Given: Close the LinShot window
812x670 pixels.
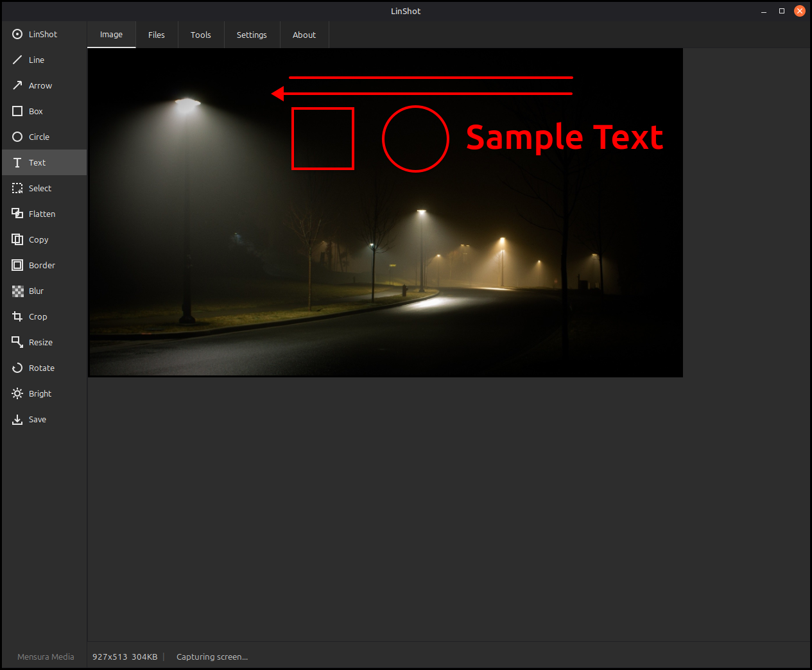Looking at the screenshot, I should [800, 11].
